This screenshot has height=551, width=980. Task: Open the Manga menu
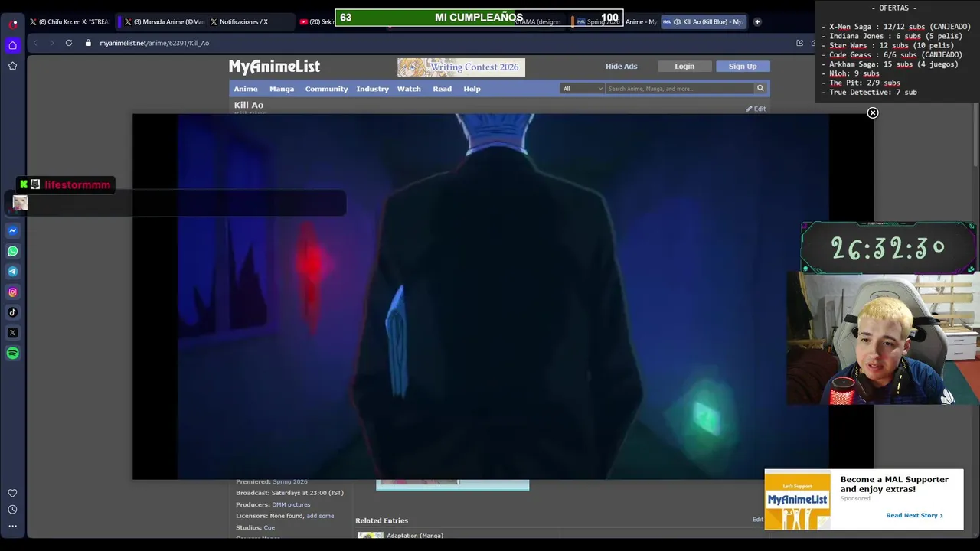[282, 89]
